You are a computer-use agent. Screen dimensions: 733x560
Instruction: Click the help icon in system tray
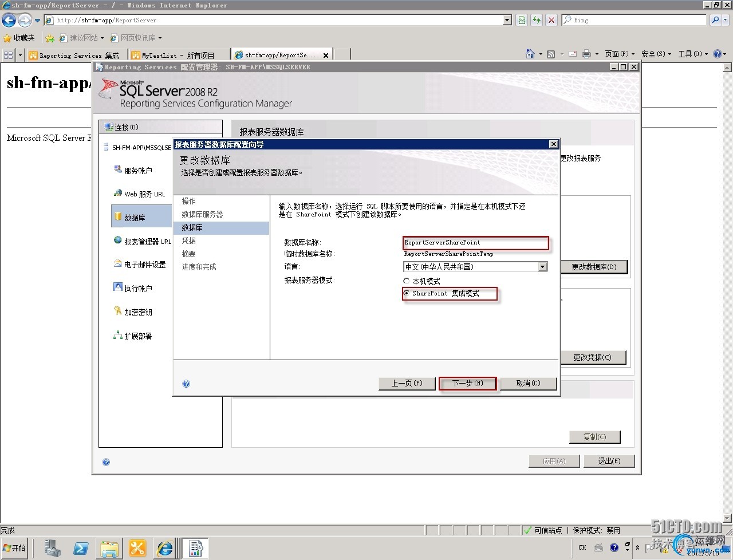point(614,547)
